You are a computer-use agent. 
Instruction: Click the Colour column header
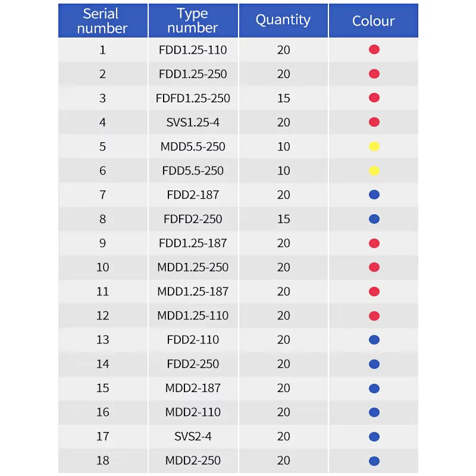374,21
